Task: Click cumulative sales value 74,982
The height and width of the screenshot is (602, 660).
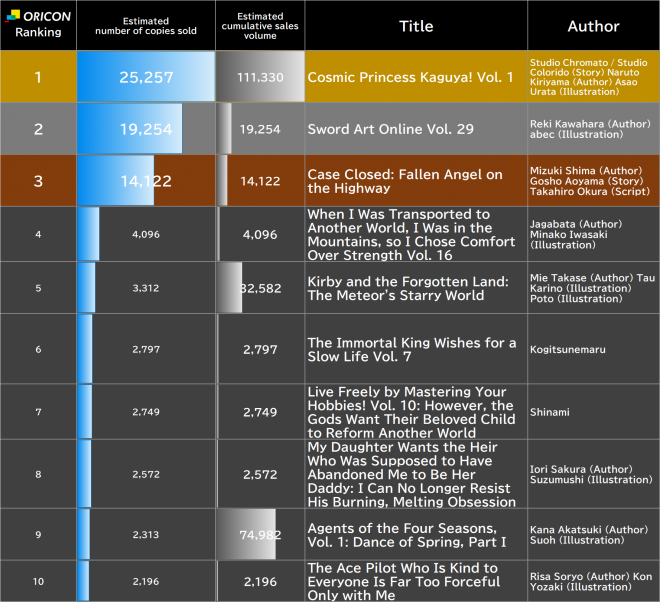Action: (260, 535)
